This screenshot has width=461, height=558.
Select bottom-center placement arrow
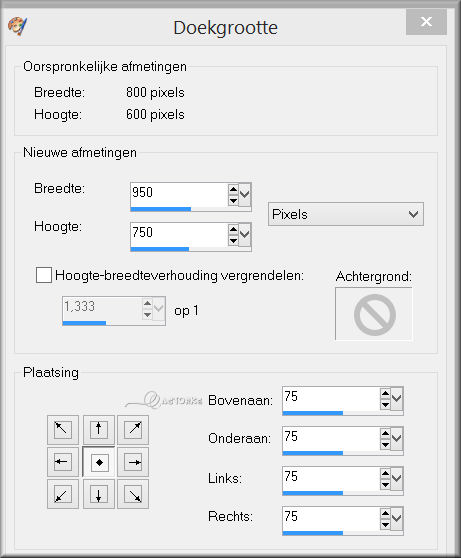click(x=99, y=494)
